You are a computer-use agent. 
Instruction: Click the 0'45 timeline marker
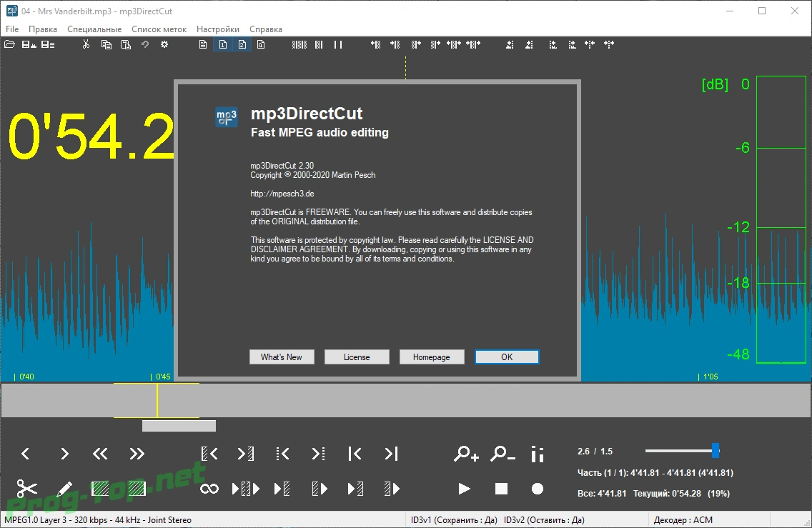pyautogui.click(x=161, y=377)
